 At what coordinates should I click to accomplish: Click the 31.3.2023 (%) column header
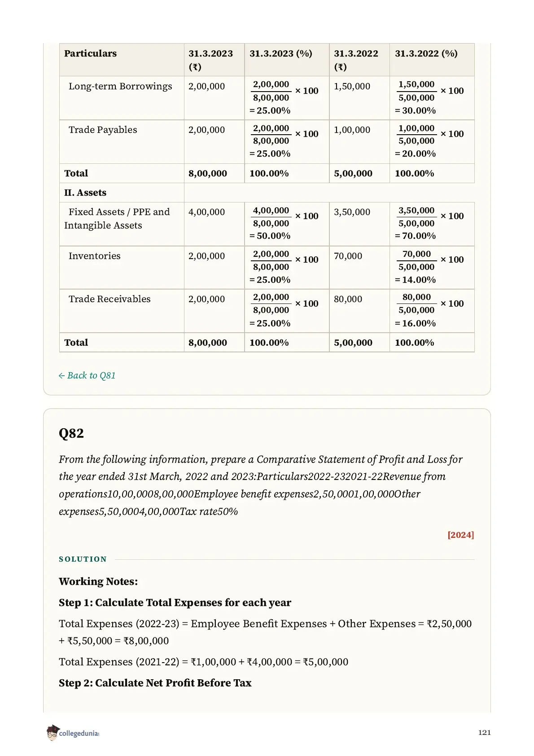[281, 53]
